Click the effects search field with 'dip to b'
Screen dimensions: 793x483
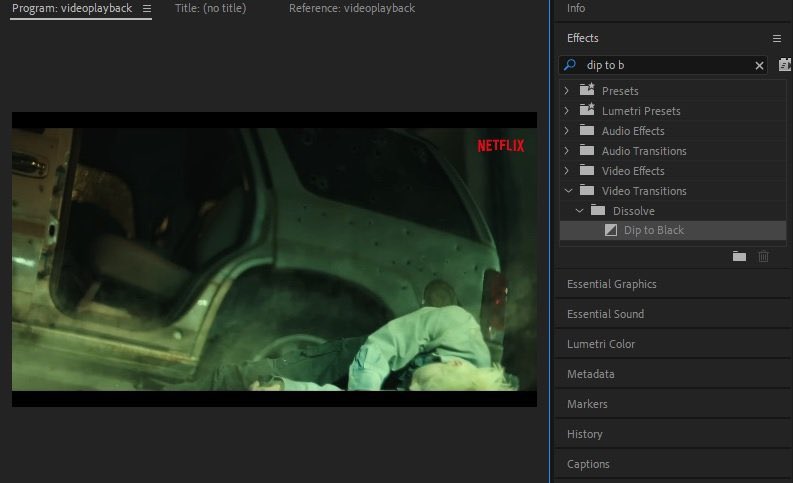(663, 65)
